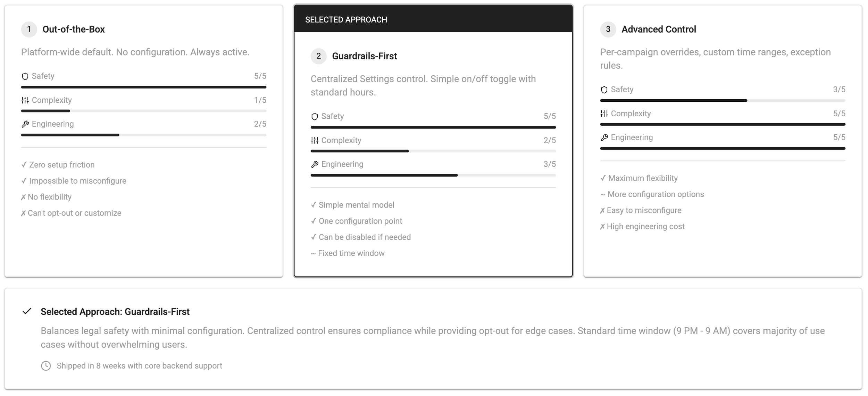The image size is (868, 396).
Task: Click the sliders icon beside Out-of-the-Box Complexity
Action: click(x=25, y=100)
